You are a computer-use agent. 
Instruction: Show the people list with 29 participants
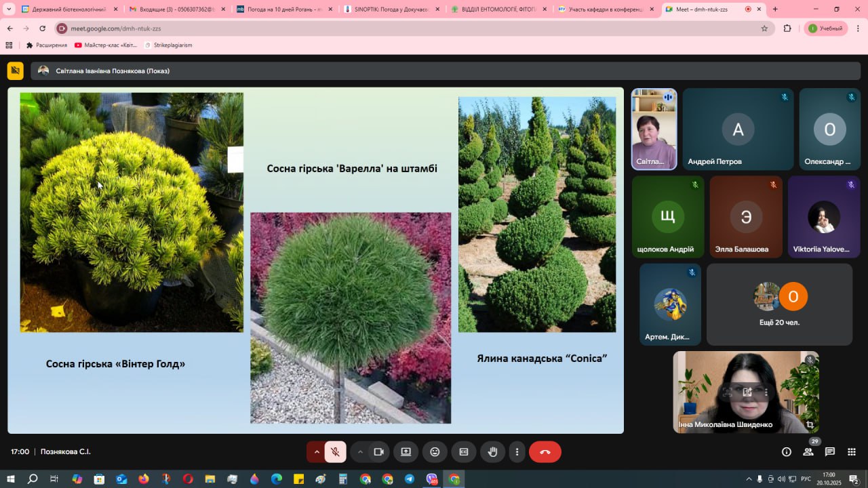pos(808,452)
